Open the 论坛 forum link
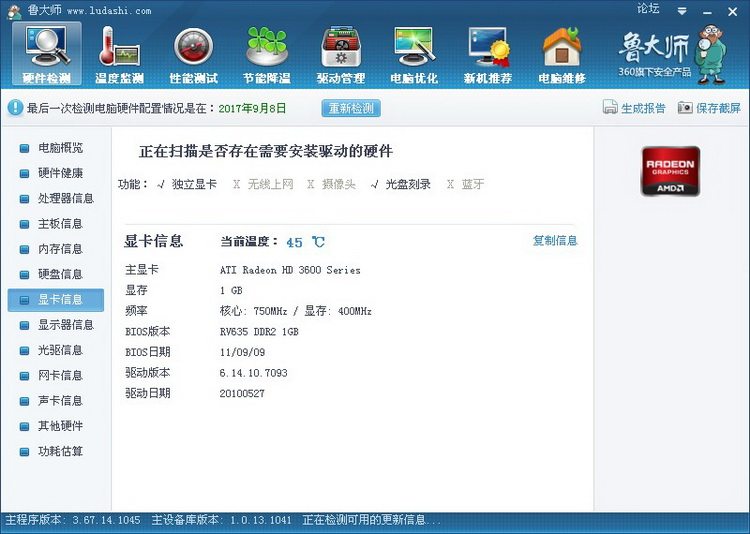 click(648, 9)
